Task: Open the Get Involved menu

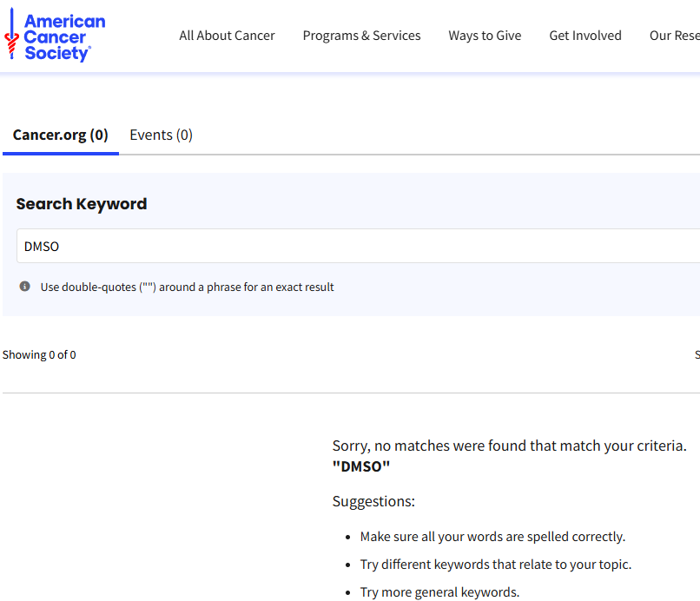Action: (585, 36)
